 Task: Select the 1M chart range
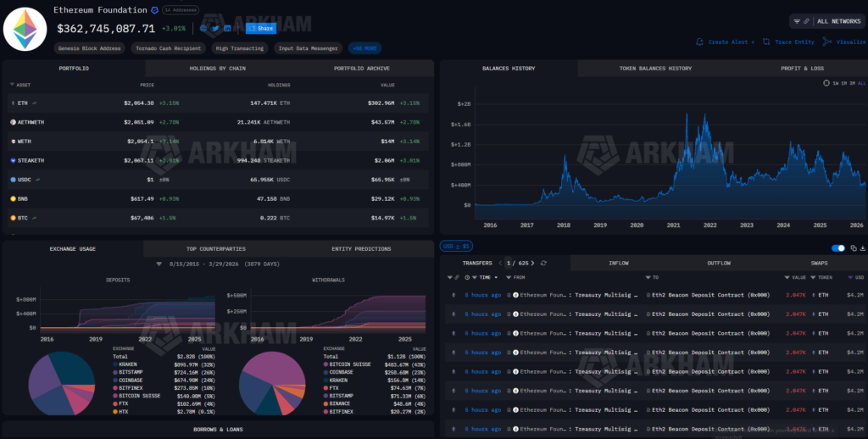(x=844, y=83)
